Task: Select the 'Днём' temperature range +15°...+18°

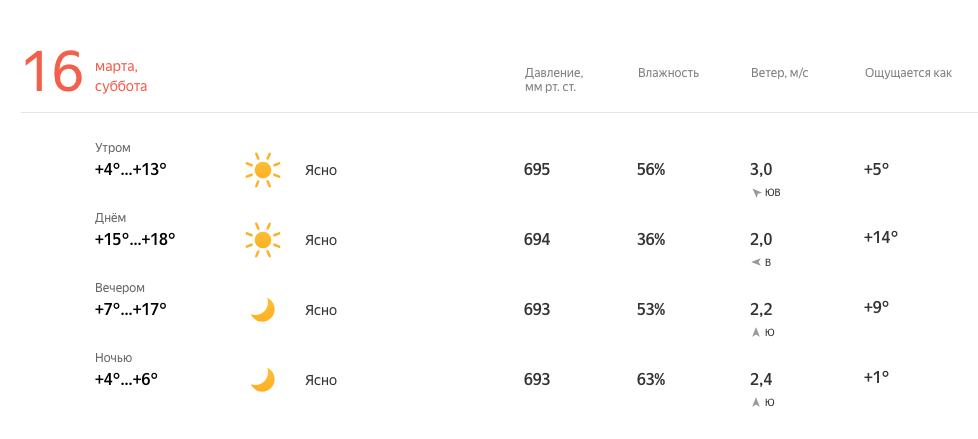Action: pos(135,239)
